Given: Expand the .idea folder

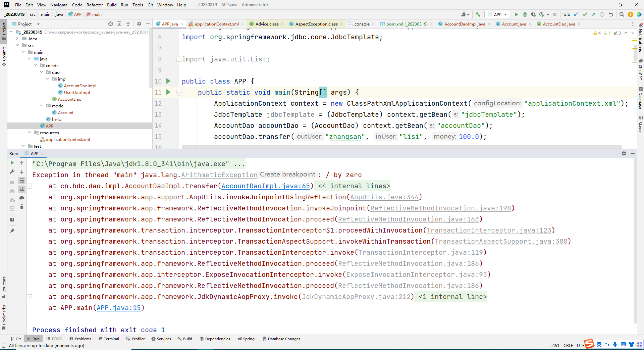Looking at the screenshot, I should coord(17,39).
